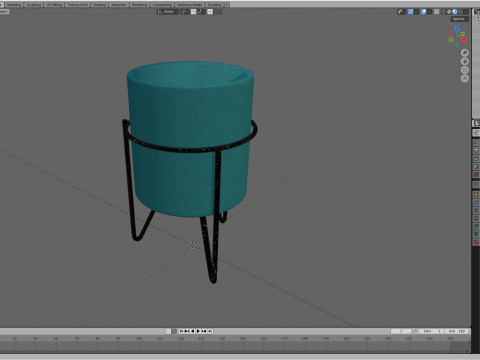
Task: Open the Geometry Nodes workspace tab
Action: pos(190,5)
